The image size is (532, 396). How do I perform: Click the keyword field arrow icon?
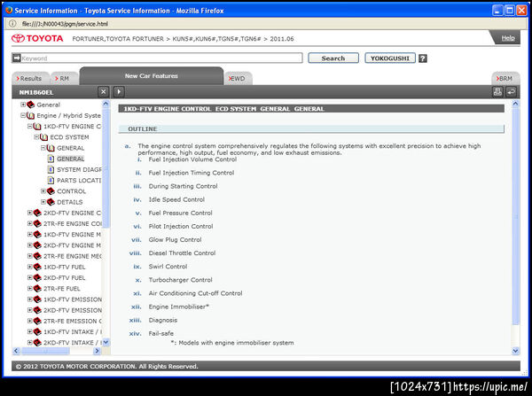pyautogui.click(x=16, y=58)
